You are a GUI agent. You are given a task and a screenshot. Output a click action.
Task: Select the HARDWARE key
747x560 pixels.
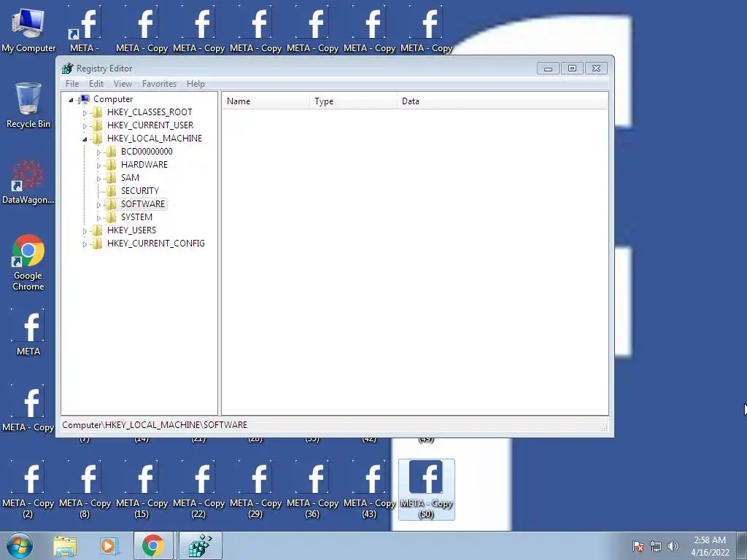coord(144,164)
